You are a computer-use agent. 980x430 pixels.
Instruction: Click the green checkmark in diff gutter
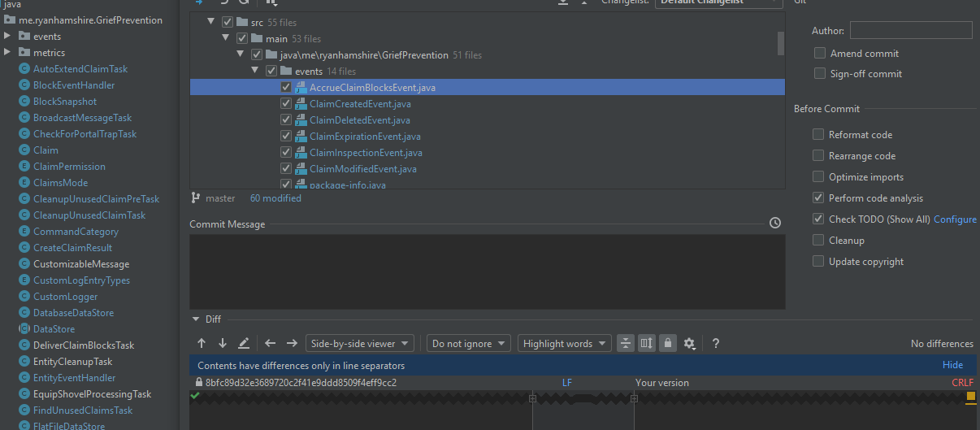[x=195, y=396]
